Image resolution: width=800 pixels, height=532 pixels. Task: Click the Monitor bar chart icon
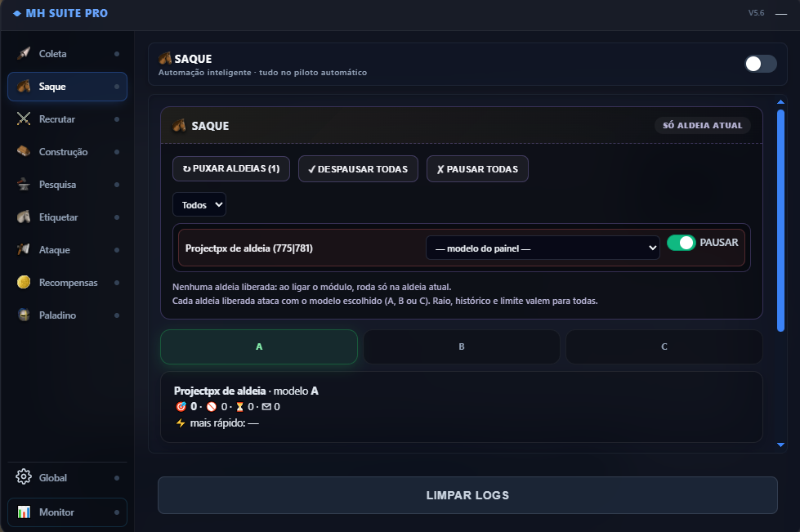click(24, 512)
